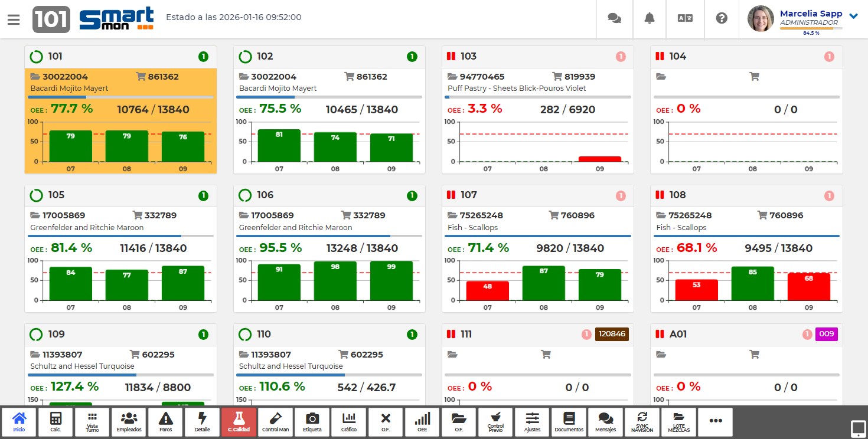Image resolution: width=868 pixels, height=439 pixels.
Task: Switch language with the translate icon
Action: tap(685, 18)
